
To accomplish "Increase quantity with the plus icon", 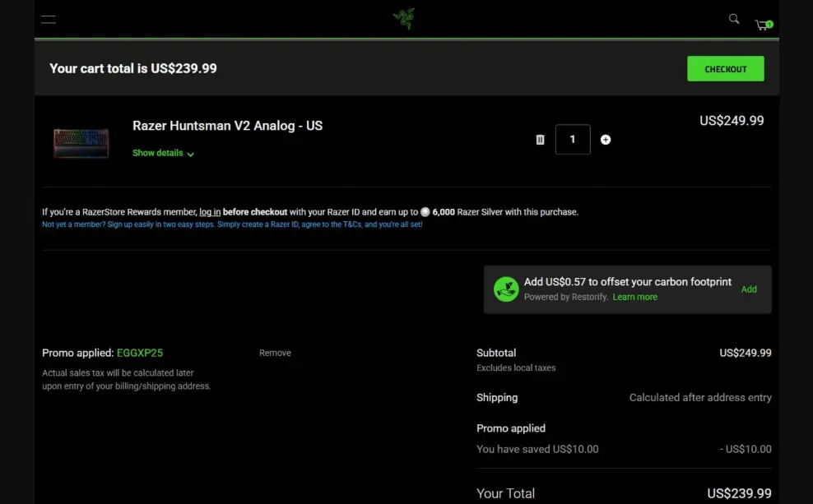I will click(606, 140).
